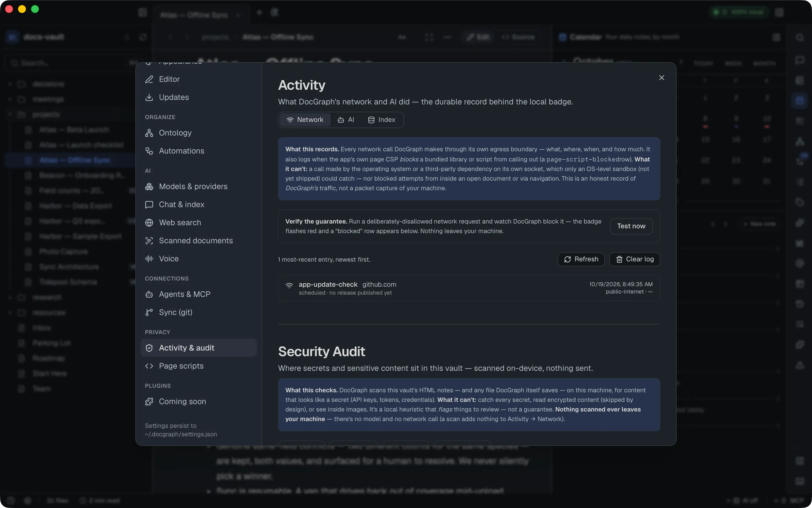
Task: Click the Coming soon puzzle icon
Action: coord(149,402)
